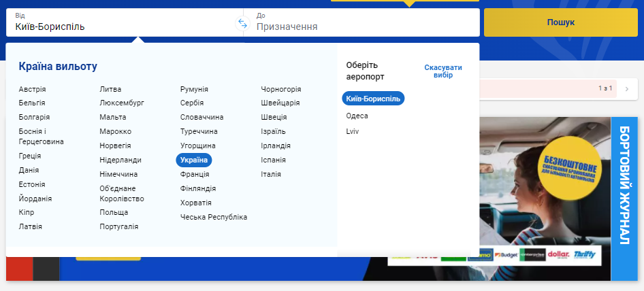The width and height of the screenshot is (644, 291).
Task: Select Польща country
Action: click(114, 212)
